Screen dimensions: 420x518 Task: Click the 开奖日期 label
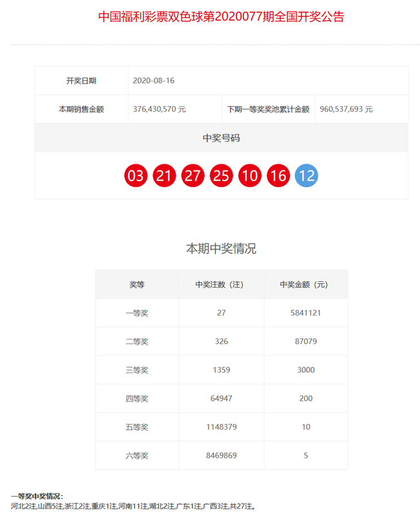81,81
